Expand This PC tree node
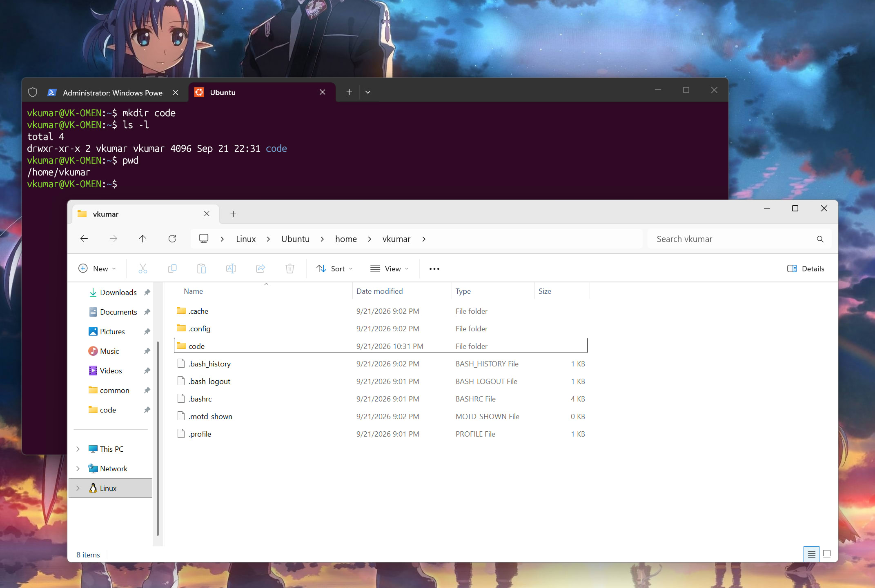 [x=78, y=449]
